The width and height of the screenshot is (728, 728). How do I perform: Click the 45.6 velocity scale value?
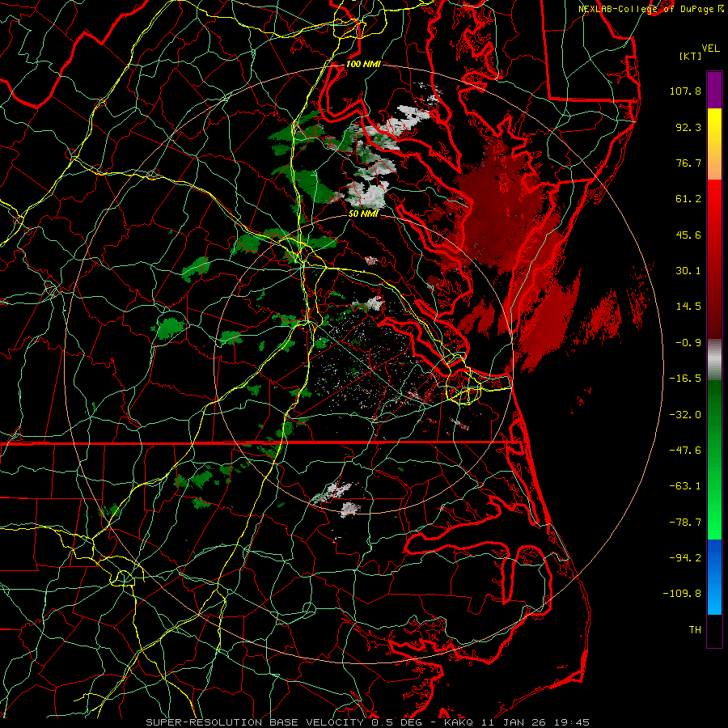(688, 235)
